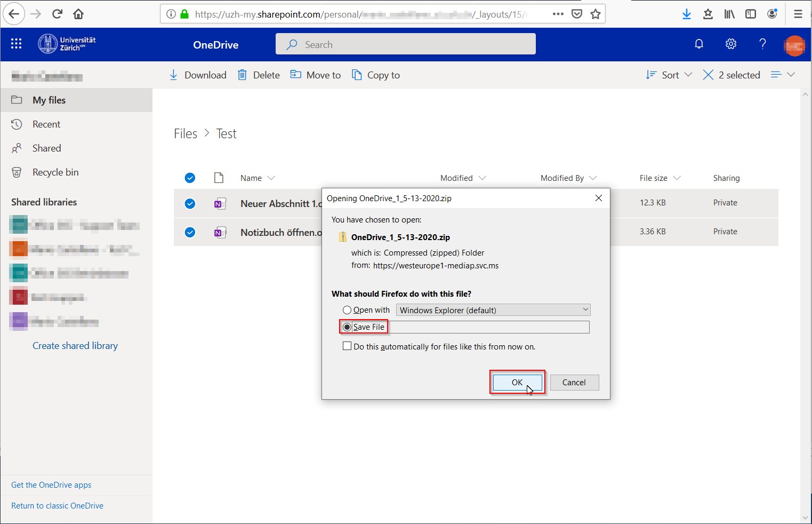
Task: Click Download in the command bar
Action: point(198,75)
